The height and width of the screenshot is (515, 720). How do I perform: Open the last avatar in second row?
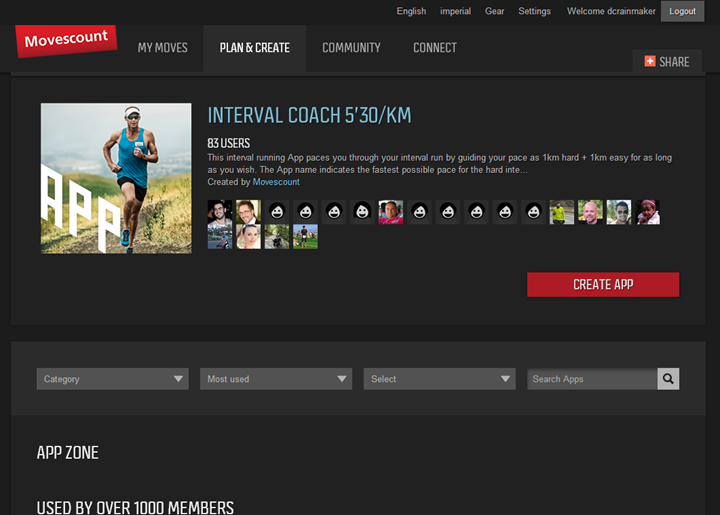305,237
